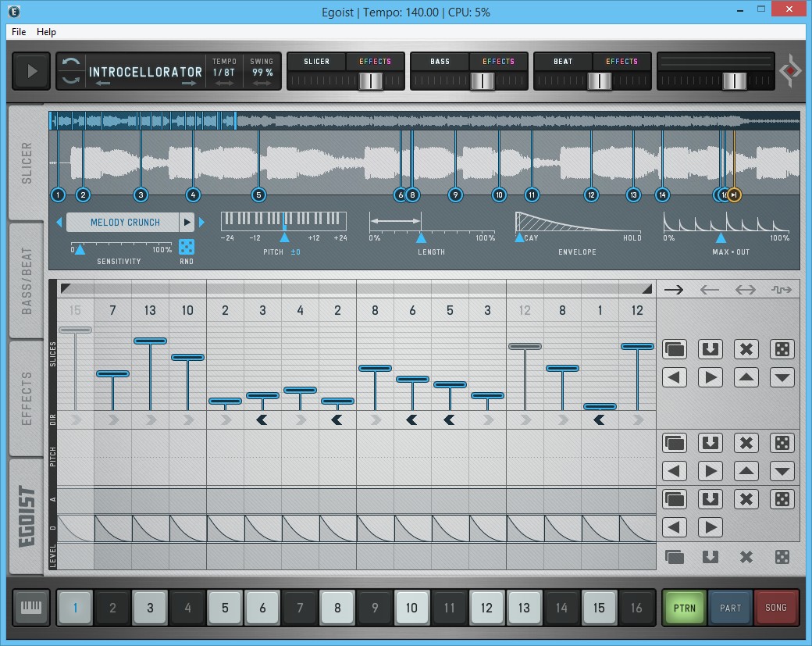The image size is (812, 646).
Task: Shift slices row right with arrow
Action: click(x=710, y=377)
